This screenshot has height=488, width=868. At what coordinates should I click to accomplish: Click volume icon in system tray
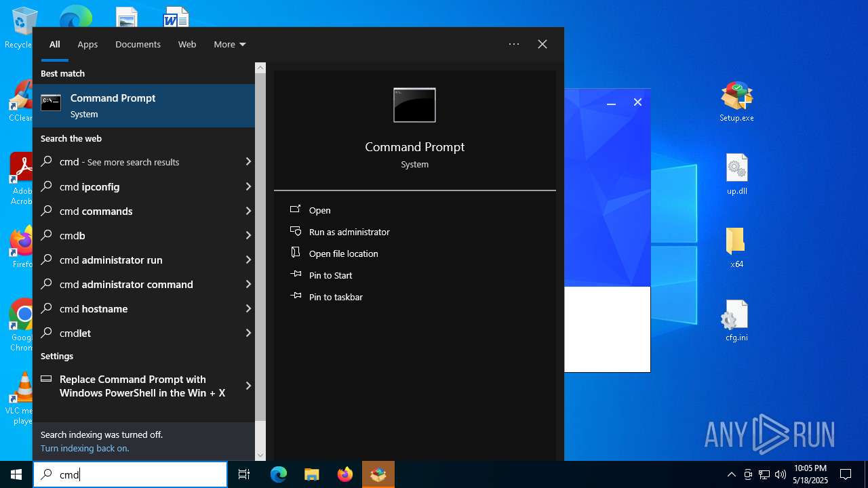pyautogui.click(x=781, y=474)
